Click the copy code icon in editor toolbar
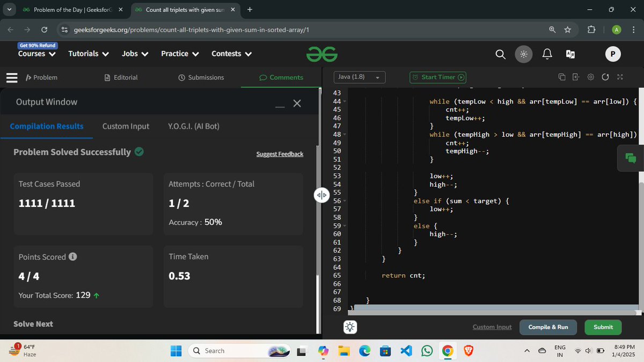The height and width of the screenshot is (362, 644). pos(562,77)
